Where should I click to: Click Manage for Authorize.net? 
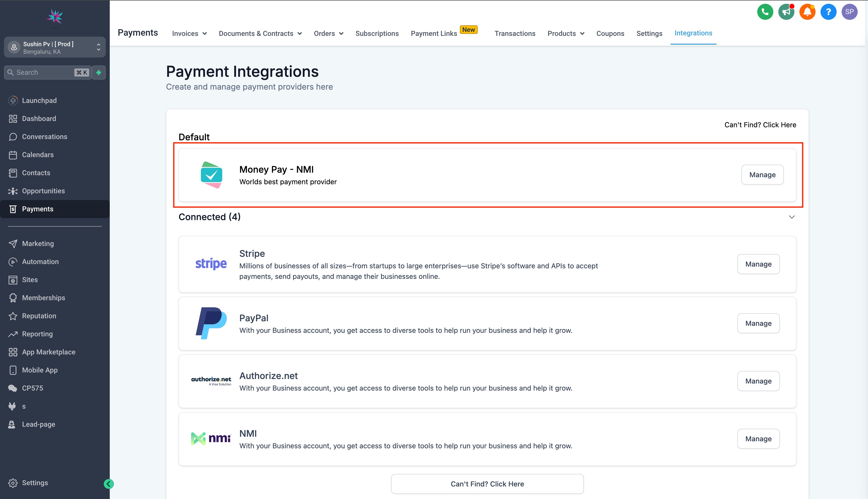(x=758, y=381)
